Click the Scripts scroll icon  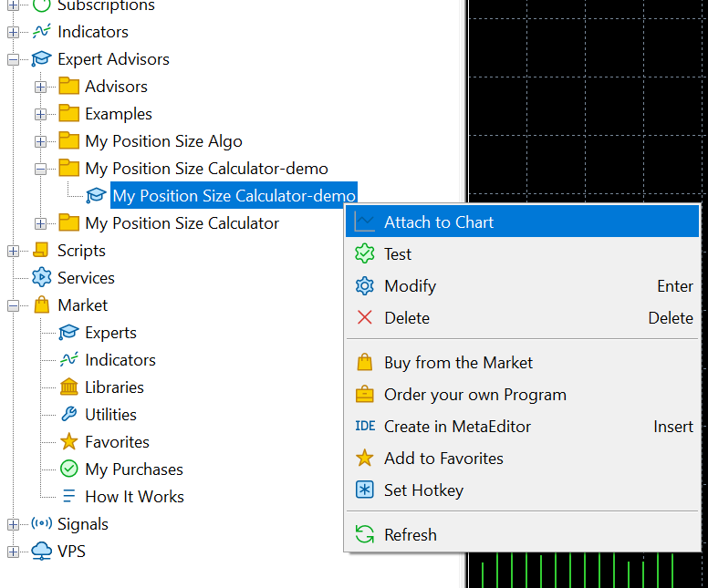(42, 250)
